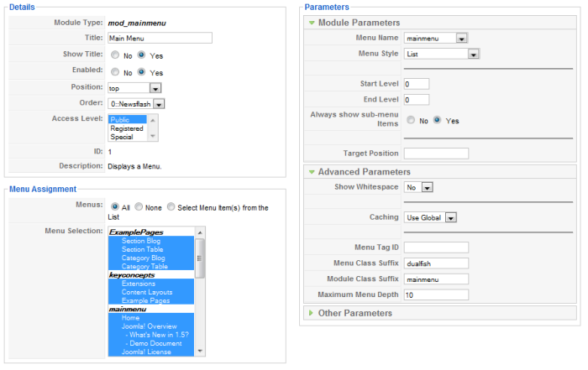Click the ExamplePages group heading
This screenshot has height=370, width=588.
pyautogui.click(x=136, y=232)
